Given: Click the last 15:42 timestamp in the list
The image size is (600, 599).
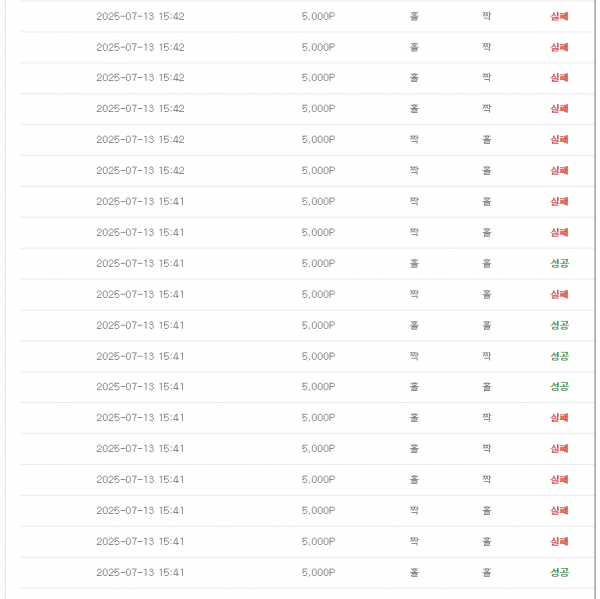Looking at the screenshot, I should pyautogui.click(x=140, y=170).
